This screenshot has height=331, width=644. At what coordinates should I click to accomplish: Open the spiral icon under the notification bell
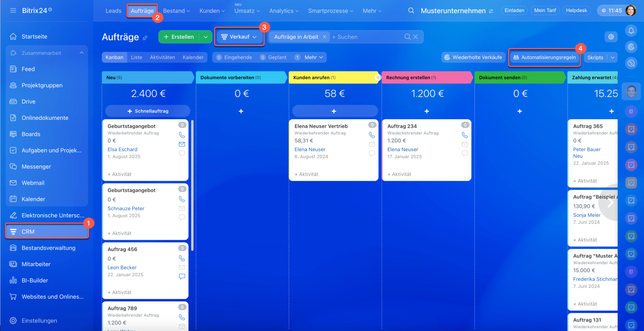(631, 47)
